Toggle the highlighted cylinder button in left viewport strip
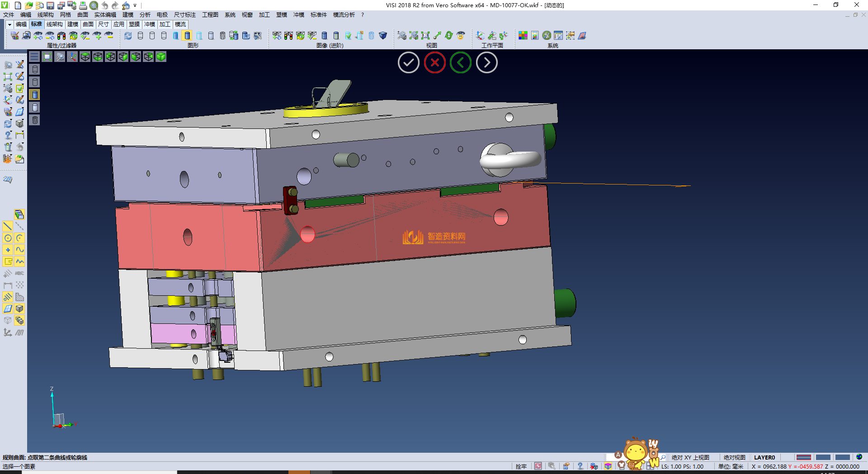868x474 pixels. pos(35,95)
